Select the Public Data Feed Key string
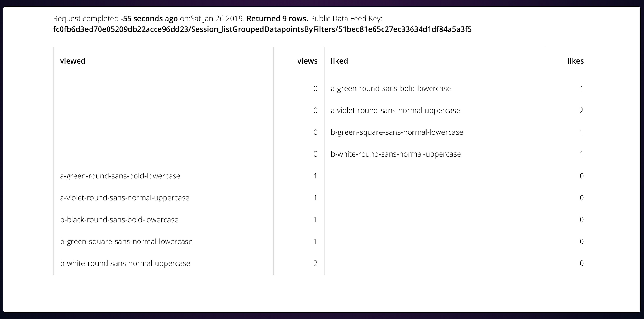This screenshot has width=644, height=319. coord(262,29)
